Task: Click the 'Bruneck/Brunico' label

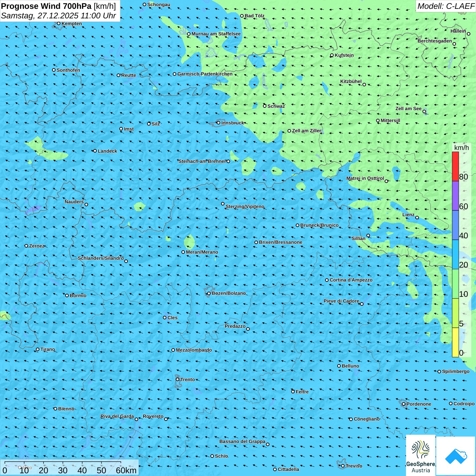Action: pyautogui.click(x=320, y=225)
